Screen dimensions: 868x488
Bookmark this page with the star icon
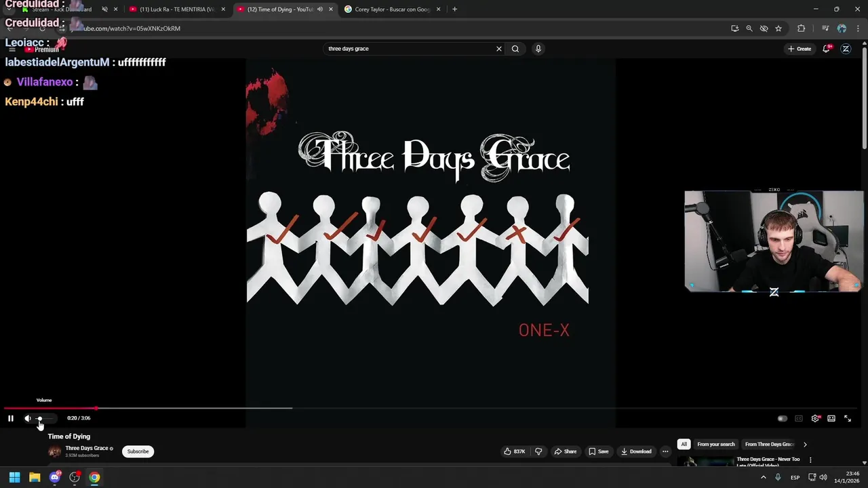point(778,28)
